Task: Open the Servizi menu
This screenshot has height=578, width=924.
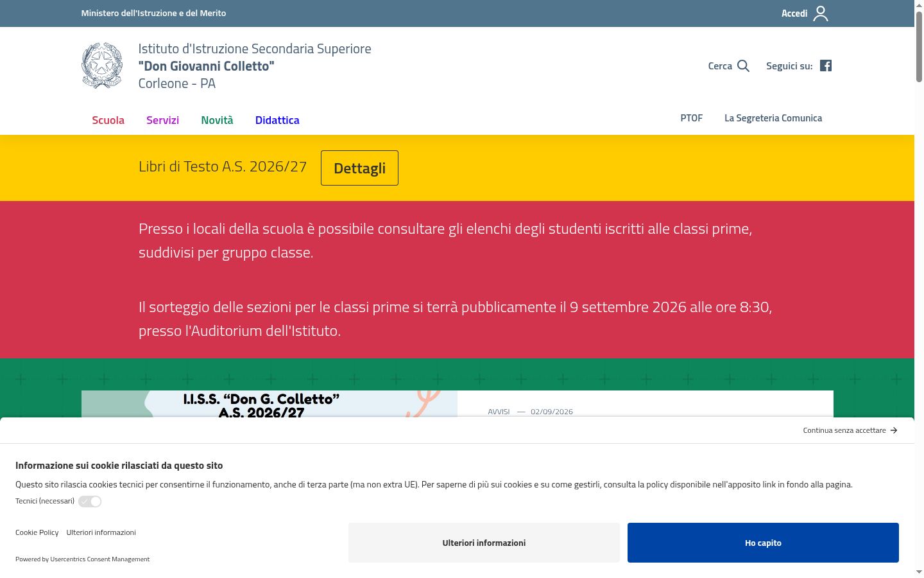Action: [x=162, y=120]
